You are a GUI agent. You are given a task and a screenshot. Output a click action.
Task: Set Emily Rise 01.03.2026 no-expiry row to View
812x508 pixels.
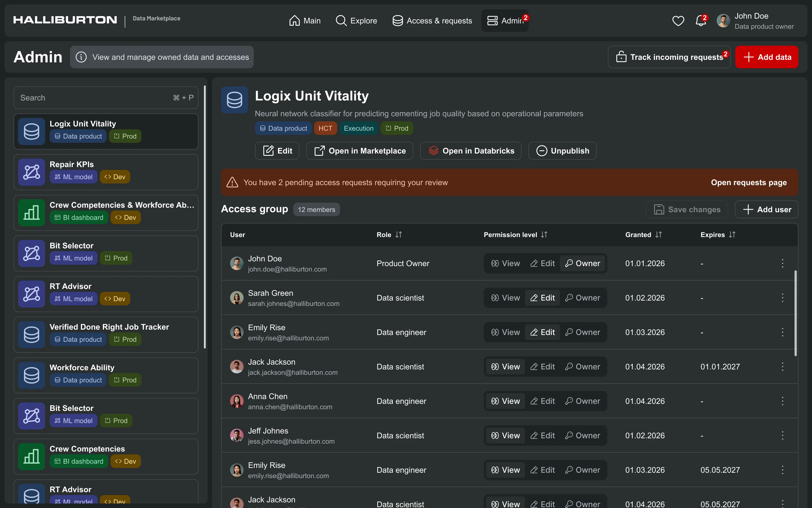(505, 332)
